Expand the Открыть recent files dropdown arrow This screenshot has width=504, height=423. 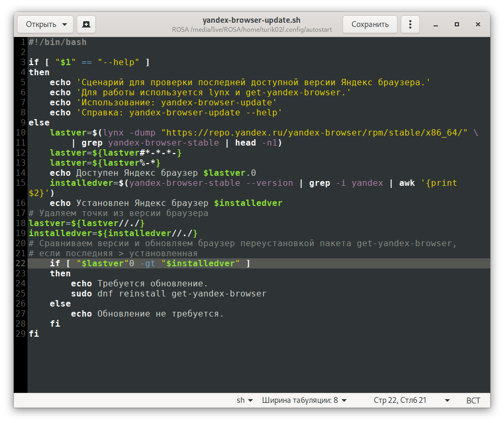coord(65,24)
